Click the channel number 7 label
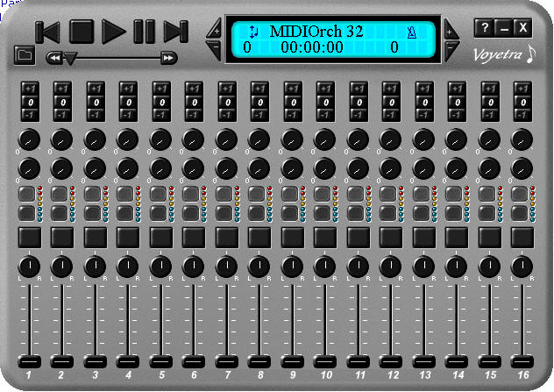This screenshot has height=392, width=554. point(227,375)
